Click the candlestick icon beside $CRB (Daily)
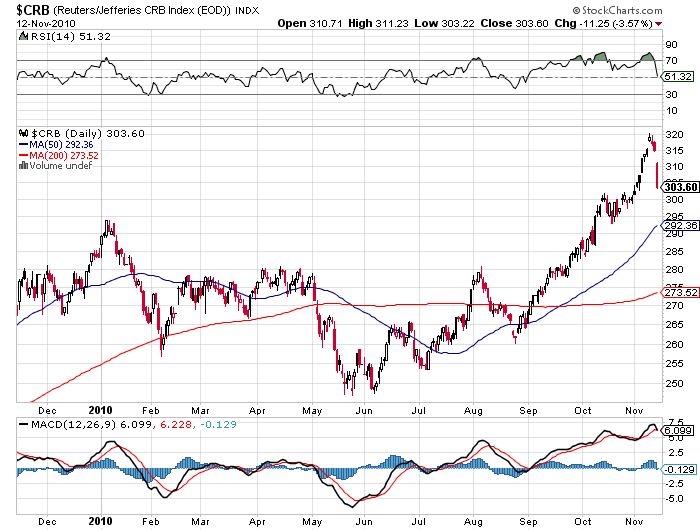The image size is (700, 530). coord(24,133)
